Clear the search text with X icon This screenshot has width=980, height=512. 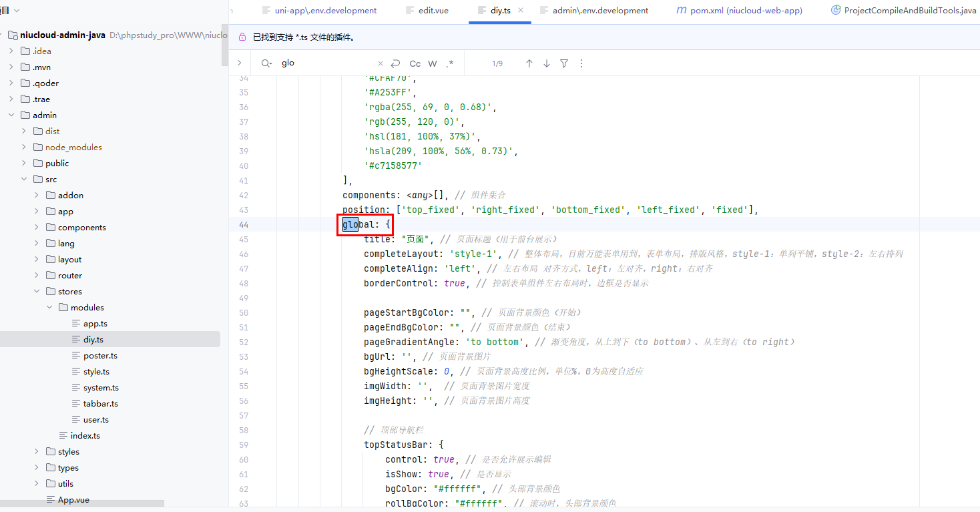[x=381, y=63]
